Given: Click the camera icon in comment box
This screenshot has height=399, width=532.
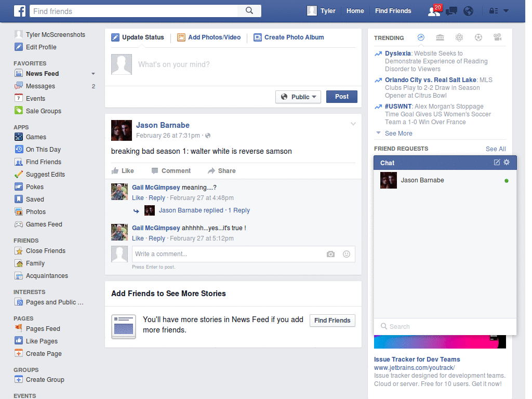Looking at the screenshot, I should pyautogui.click(x=330, y=254).
